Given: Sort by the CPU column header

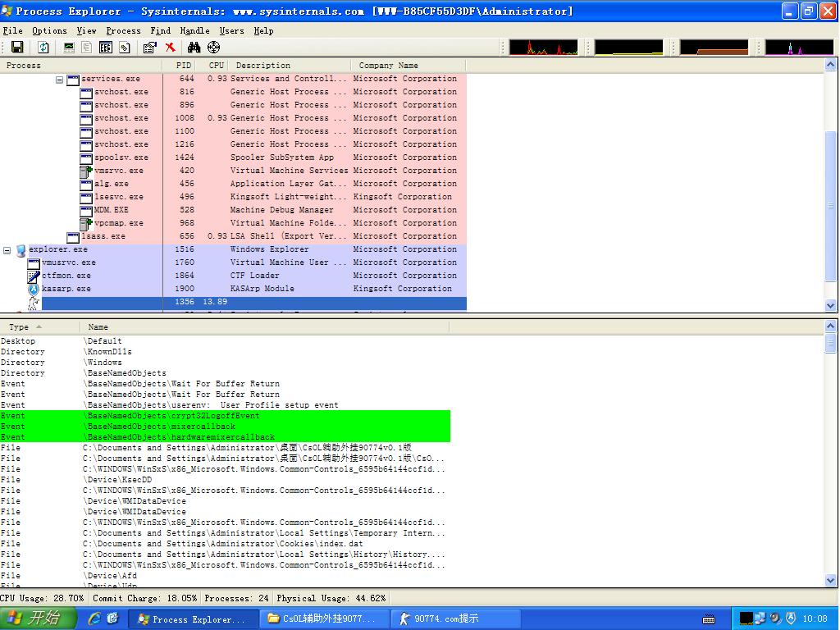Looking at the screenshot, I should tap(212, 66).
